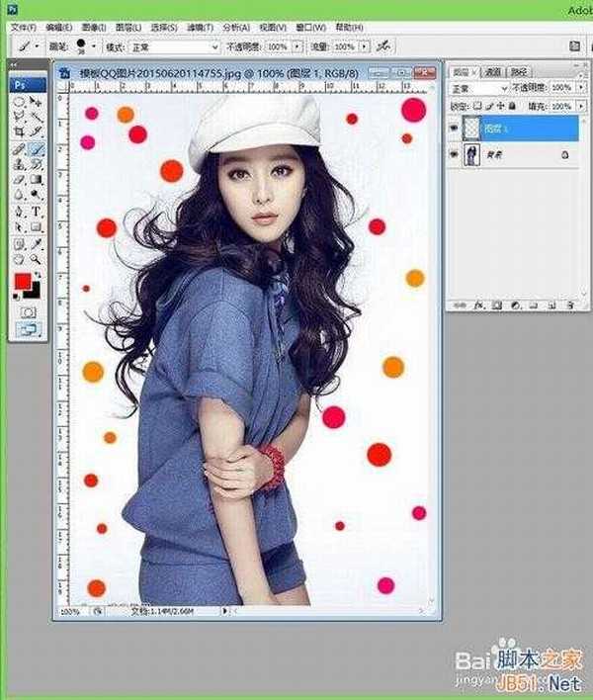Select the Type tool
The height and width of the screenshot is (700, 593).
37,212
